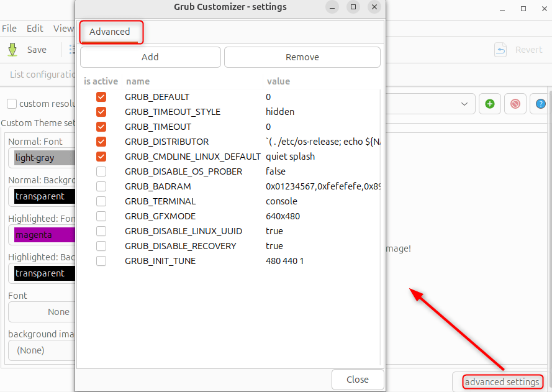Viewport: 552px width, 392px height.
Task: Open the View menu
Action: (x=63, y=29)
